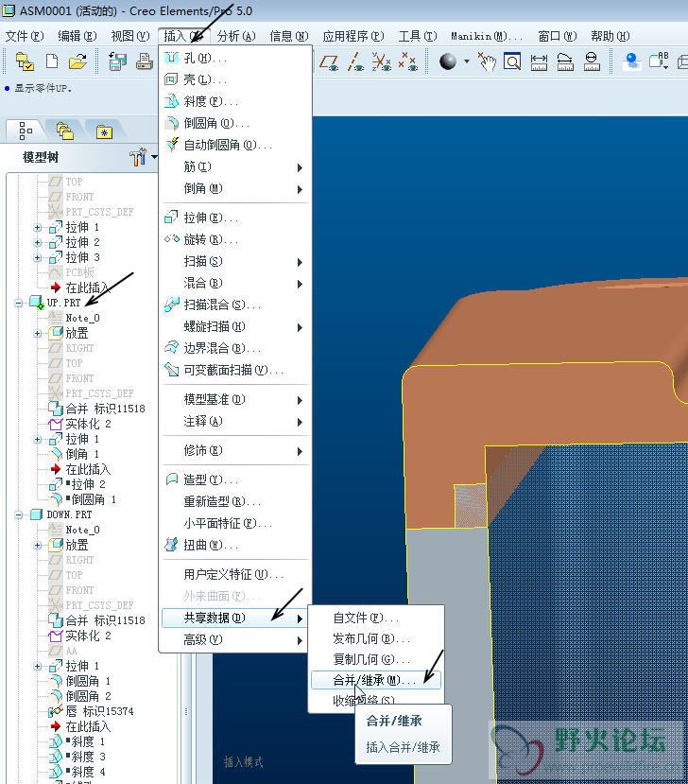Image resolution: width=688 pixels, height=784 pixels.
Task: Toggle coordinate system display icon
Action: pos(381,61)
